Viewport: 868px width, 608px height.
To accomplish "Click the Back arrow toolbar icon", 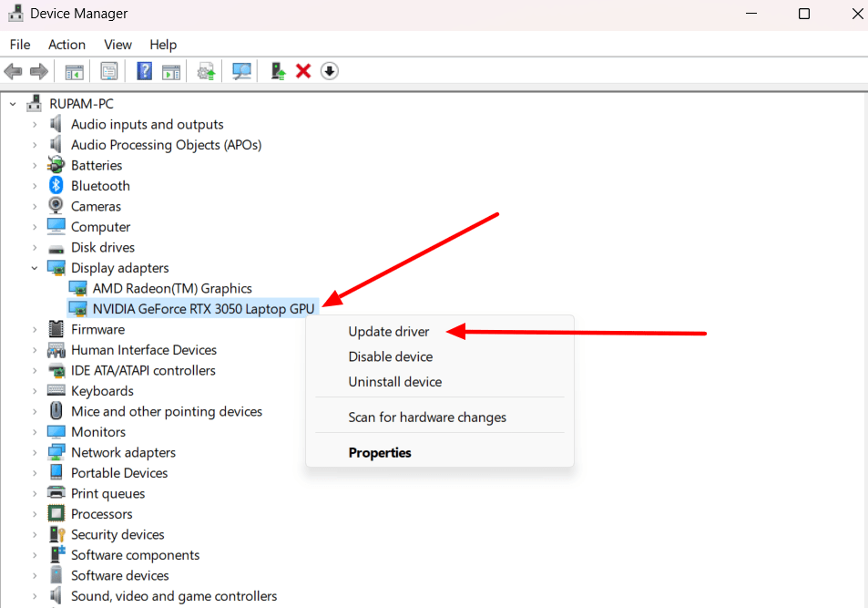I will [13, 71].
